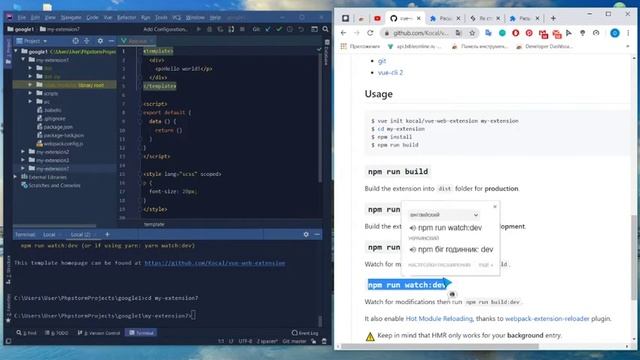Click the Chrome back arrow
The image size is (640, 360).
point(343,33)
